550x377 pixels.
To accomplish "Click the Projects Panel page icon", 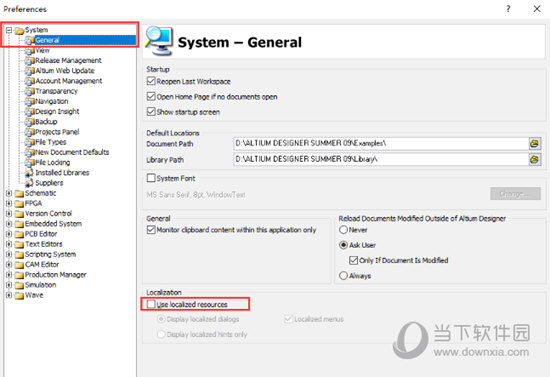I will click(30, 132).
